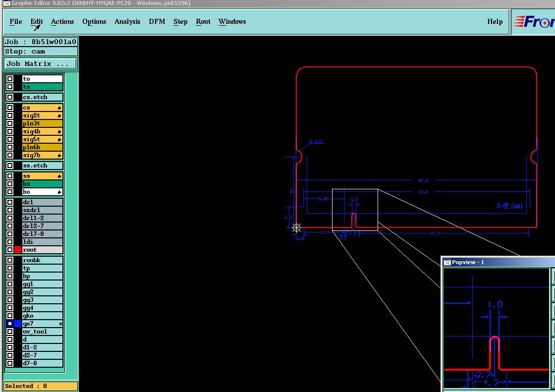This screenshot has height=392, width=555.
Task: Click the Popview - 1 title bar
Action: click(x=499, y=262)
